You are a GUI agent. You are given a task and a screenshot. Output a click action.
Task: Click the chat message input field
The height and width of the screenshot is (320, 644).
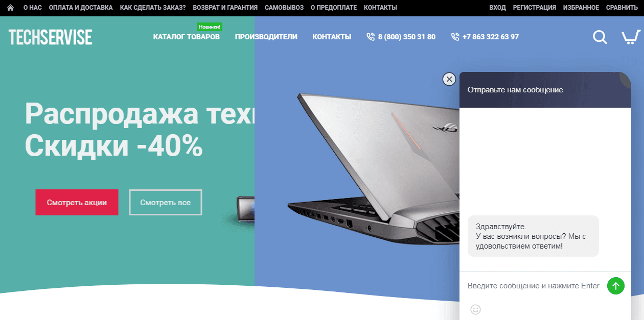click(x=534, y=286)
